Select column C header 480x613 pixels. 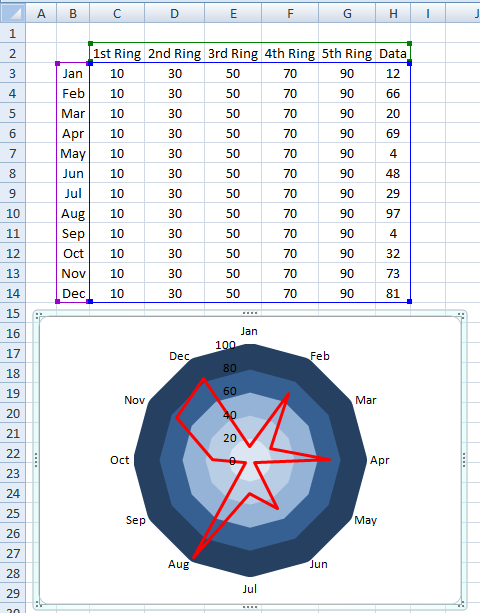[x=117, y=13]
